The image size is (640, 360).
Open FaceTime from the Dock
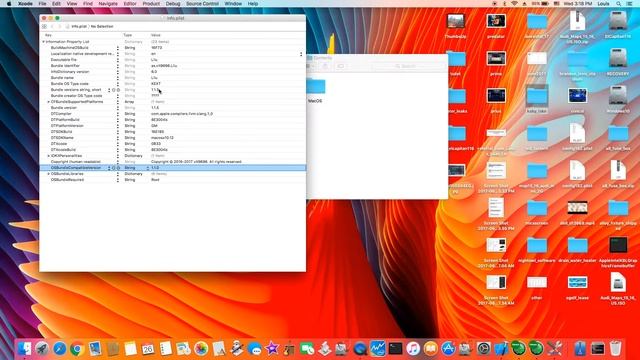point(307,349)
